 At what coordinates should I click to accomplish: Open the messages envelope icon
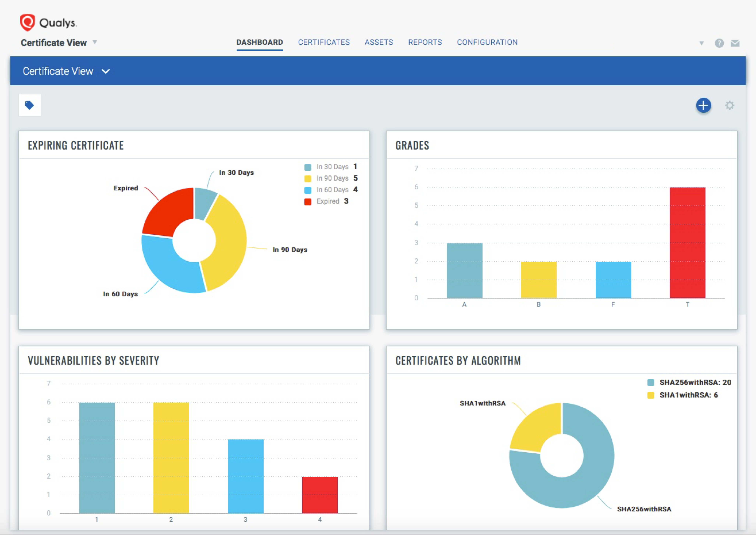click(735, 43)
